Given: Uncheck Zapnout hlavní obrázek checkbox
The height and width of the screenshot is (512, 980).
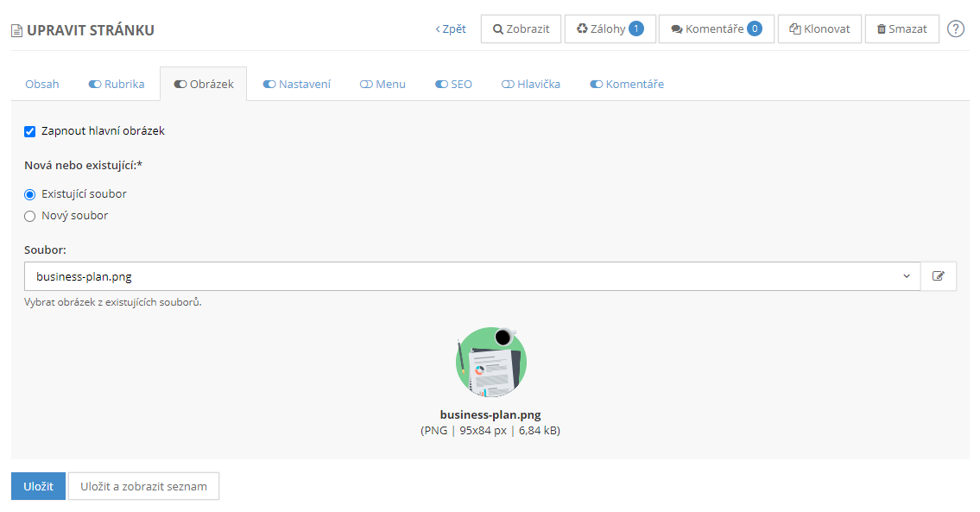Looking at the screenshot, I should [30, 131].
